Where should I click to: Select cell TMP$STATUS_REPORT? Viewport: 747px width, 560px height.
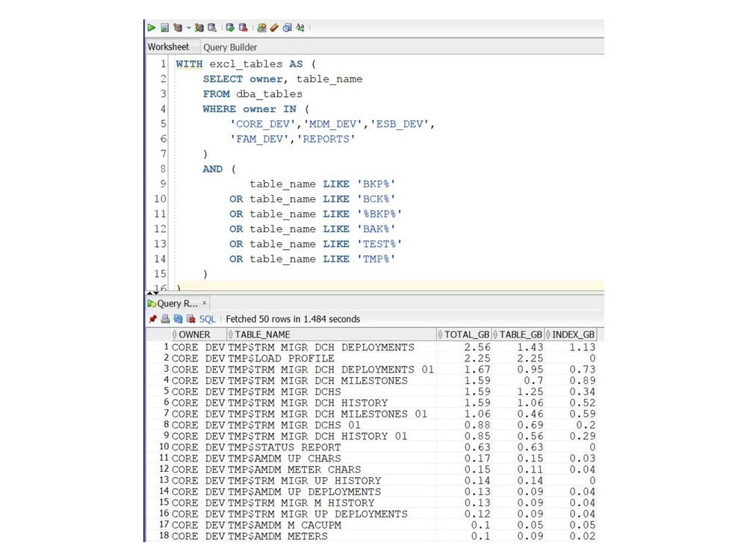click(331, 447)
